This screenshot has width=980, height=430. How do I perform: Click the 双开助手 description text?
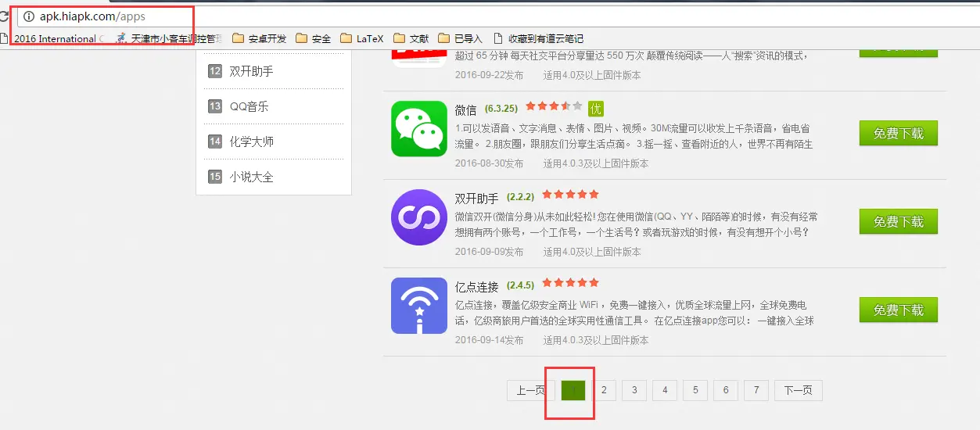pos(636,224)
